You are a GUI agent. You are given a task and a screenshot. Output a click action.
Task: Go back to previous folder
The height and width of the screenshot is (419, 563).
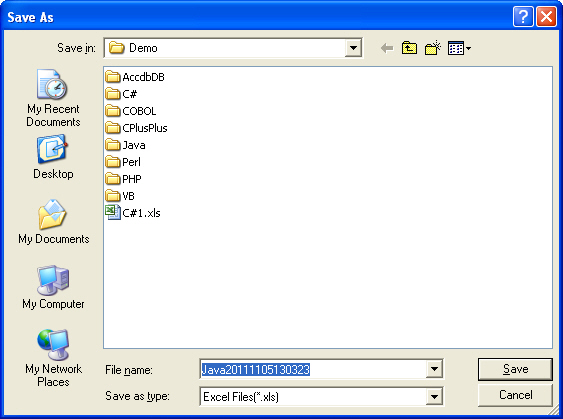click(x=387, y=48)
